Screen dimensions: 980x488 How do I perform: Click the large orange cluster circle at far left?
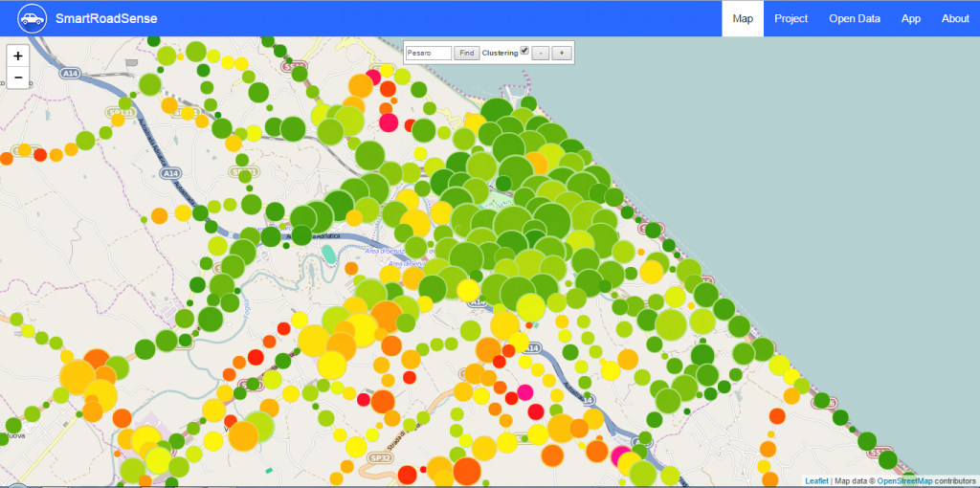(78, 377)
